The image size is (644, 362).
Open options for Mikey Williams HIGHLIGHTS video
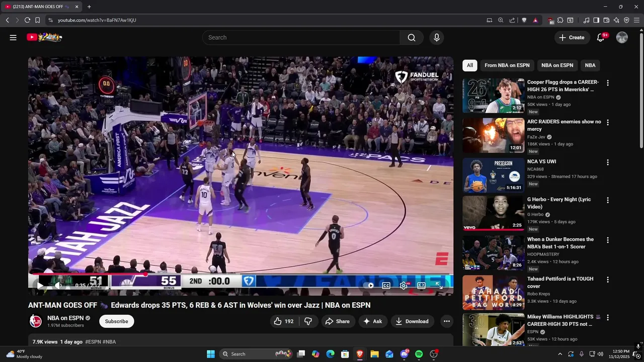608,318
